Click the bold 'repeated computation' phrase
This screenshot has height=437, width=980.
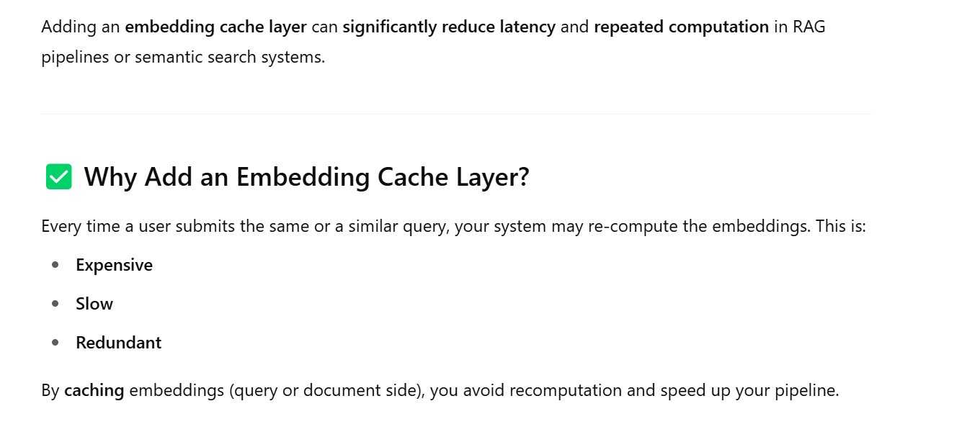(x=681, y=27)
